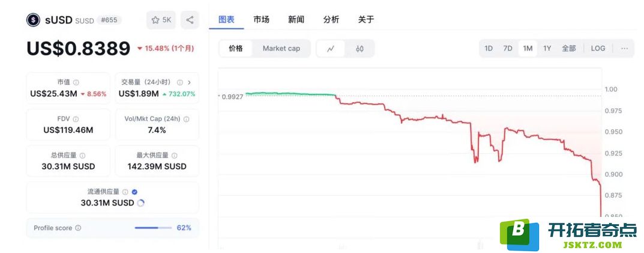Click the sUSD coin logo icon

(33, 20)
